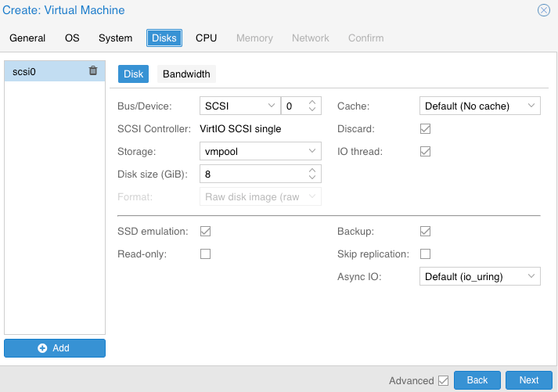Proceed with the Next button
Screen dimensions: 558x392
point(529,380)
